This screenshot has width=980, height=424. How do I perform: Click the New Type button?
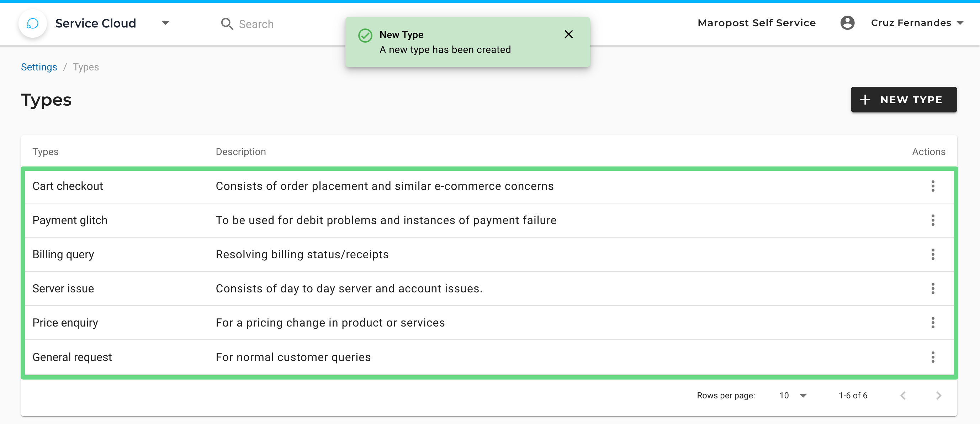pyautogui.click(x=904, y=100)
